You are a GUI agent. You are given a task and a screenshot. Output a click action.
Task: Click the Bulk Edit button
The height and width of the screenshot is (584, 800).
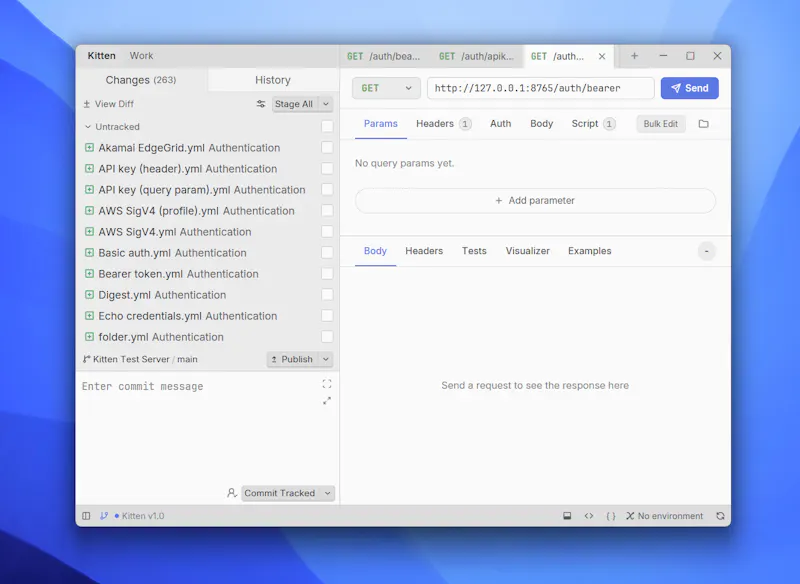coord(661,124)
